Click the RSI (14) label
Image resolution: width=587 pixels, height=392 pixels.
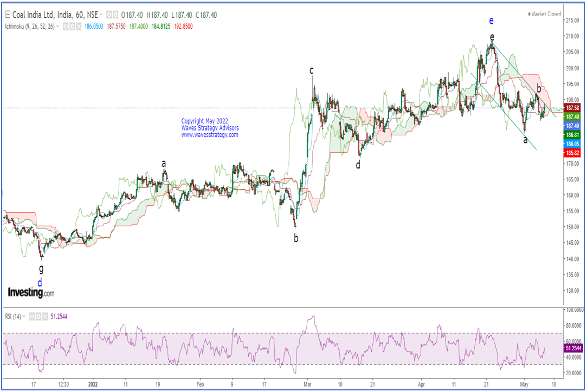(13, 316)
